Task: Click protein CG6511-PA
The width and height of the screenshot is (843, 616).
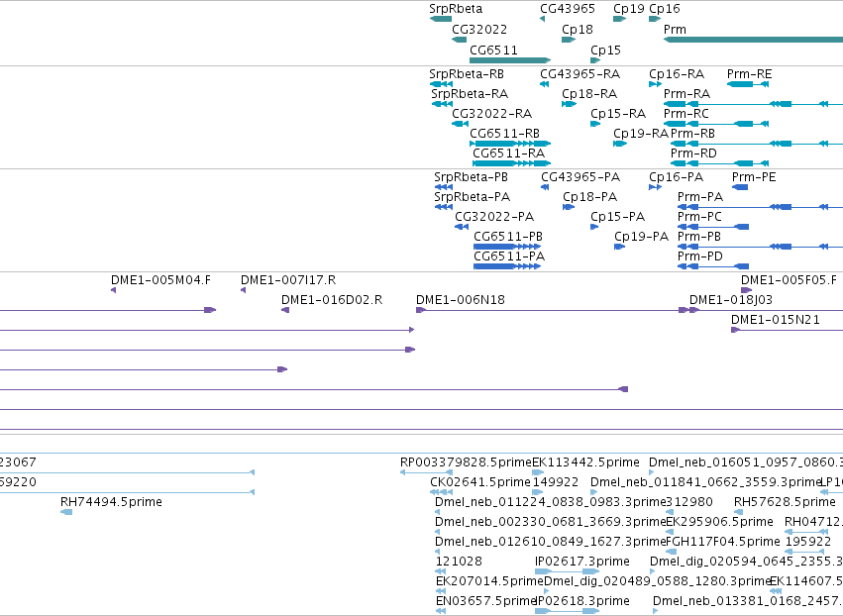Action: pyautogui.click(x=507, y=266)
